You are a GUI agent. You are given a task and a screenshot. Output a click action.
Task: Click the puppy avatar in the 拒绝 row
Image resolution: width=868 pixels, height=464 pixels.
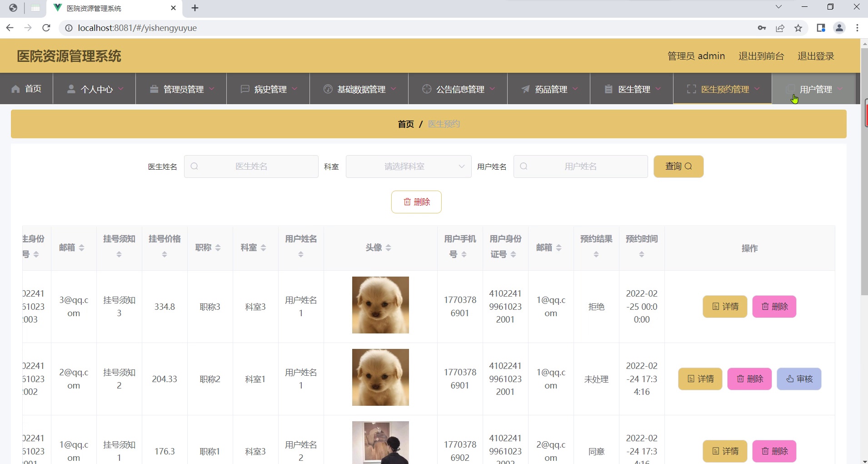tap(380, 305)
